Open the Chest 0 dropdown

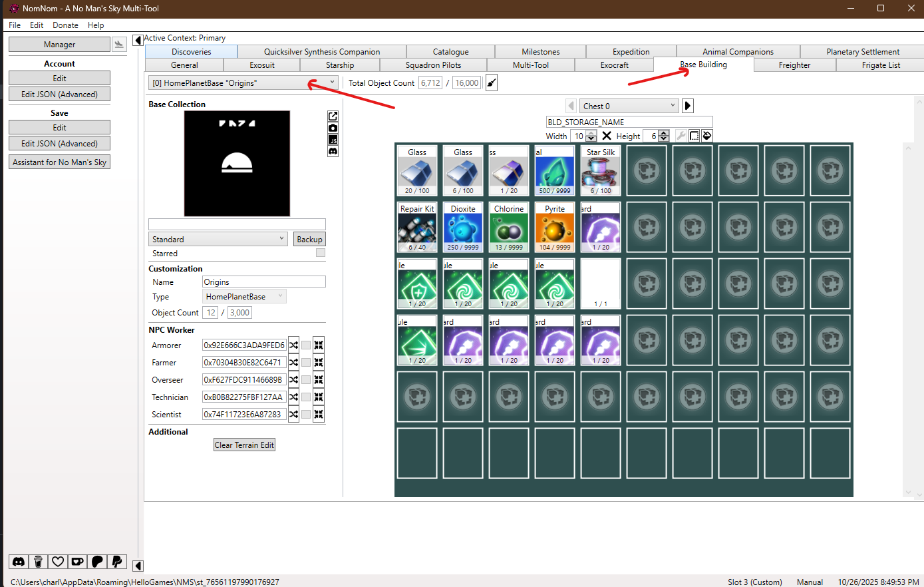tap(629, 106)
